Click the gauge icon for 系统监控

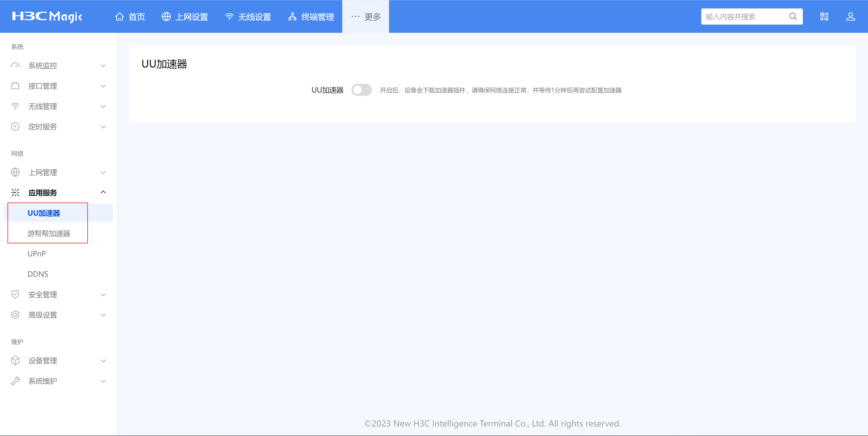click(x=15, y=65)
